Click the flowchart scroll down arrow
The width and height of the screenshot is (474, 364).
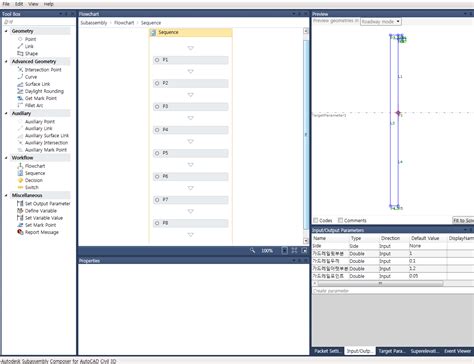306,241
